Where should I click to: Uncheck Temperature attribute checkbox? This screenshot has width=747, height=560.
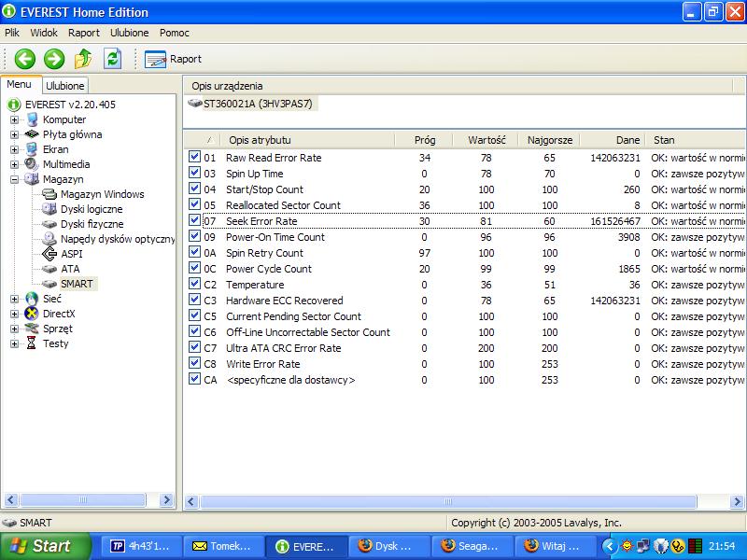194,284
